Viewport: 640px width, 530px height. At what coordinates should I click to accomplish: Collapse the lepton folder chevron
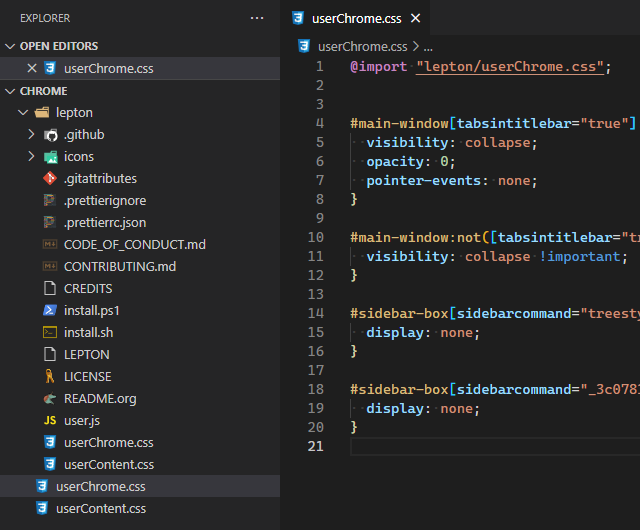(23, 112)
